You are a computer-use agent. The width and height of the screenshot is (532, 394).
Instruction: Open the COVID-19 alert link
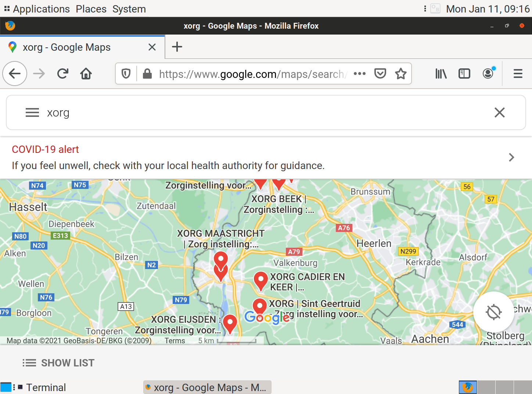coord(46,150)
